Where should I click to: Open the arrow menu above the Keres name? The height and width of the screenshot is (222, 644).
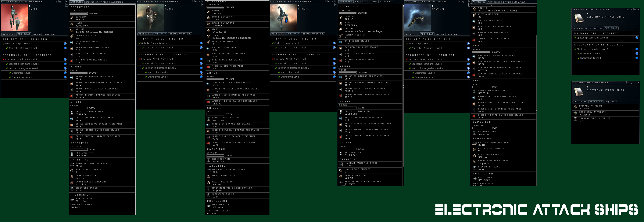pyautogui.click(x=166, y=5)
